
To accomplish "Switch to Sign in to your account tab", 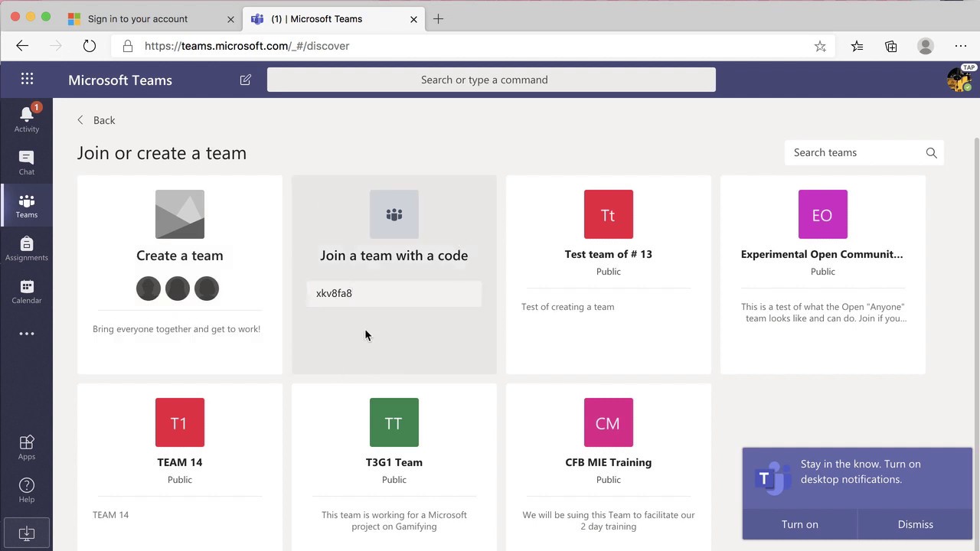I will point(151,18).
